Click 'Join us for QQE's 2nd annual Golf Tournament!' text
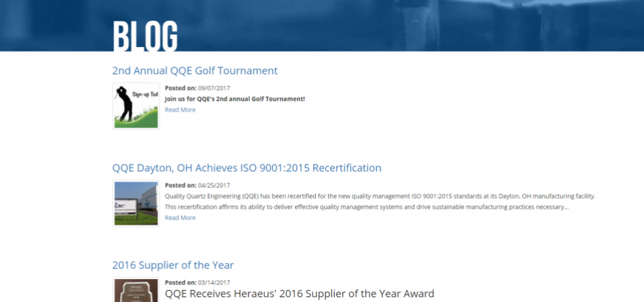644x302 pixels. [x=235, y=99]
